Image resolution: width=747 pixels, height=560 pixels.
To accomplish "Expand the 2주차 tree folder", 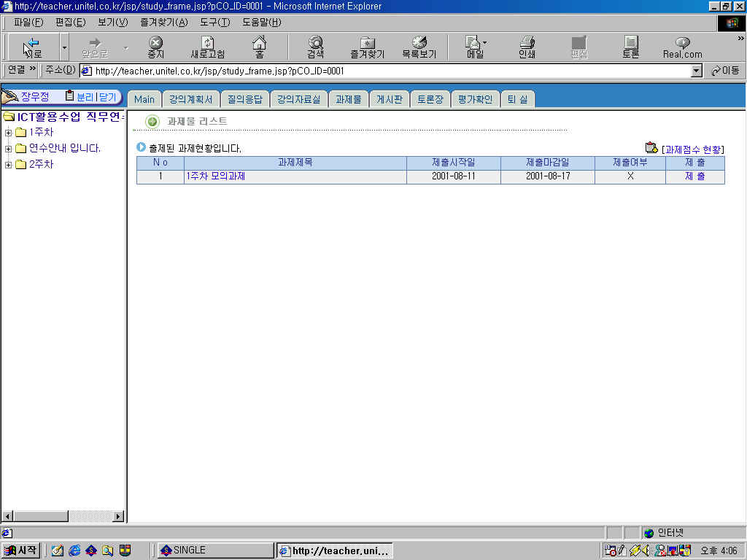I will pyautogui.click(x=9, y=165).
